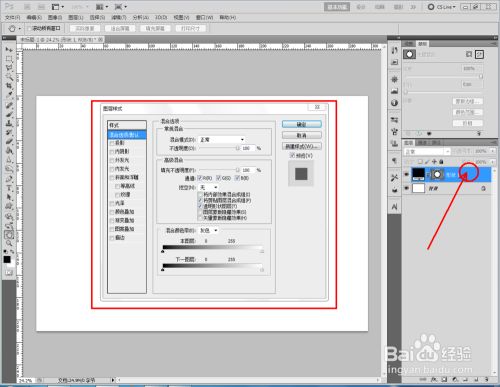Click 确定 button in Layer Style dialog
Screen dimensions: 500x387
(302, 124)
